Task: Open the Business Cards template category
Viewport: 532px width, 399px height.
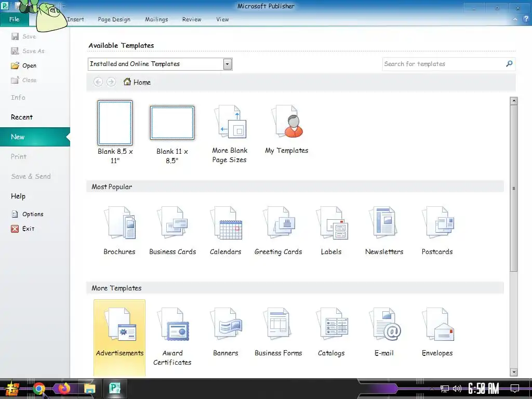Action: [172, 231]
